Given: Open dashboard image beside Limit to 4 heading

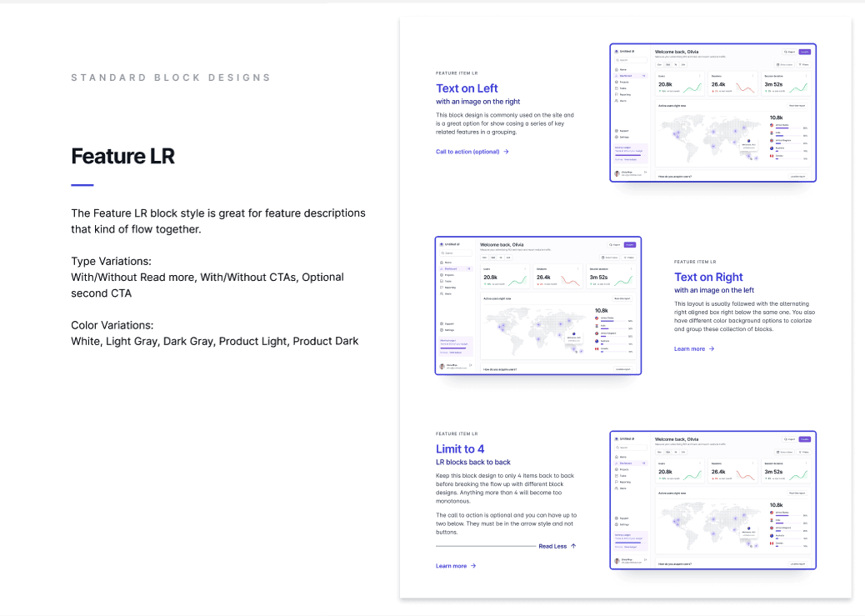Looking at the screenshot, I should [712, 500].
